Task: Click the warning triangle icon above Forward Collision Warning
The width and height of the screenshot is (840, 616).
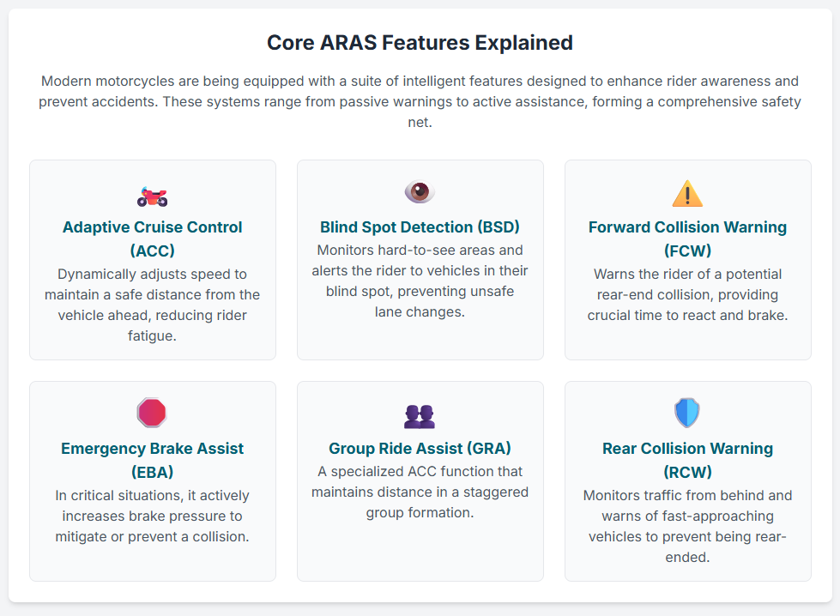Action: point(687,194)
